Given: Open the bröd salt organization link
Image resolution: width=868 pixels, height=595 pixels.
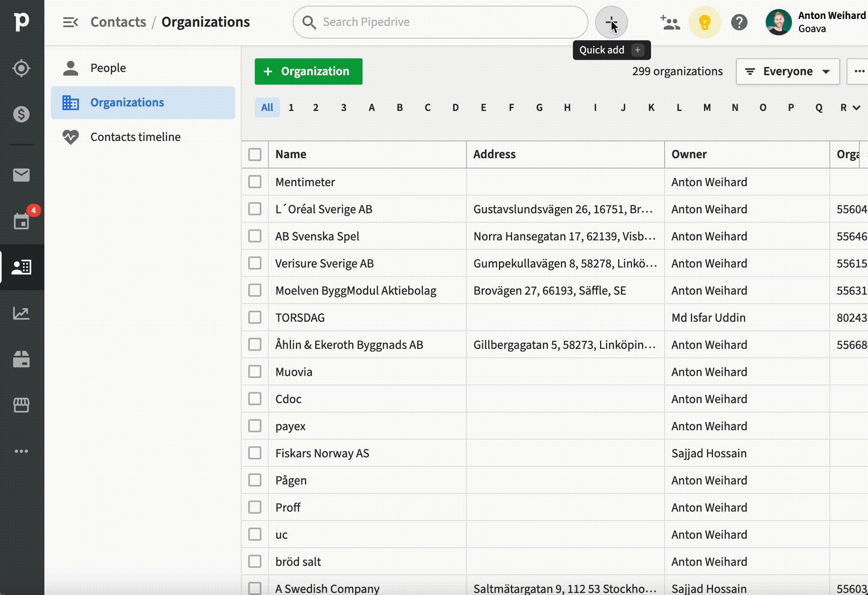Looking at the screenshot, I should [298, 562].
